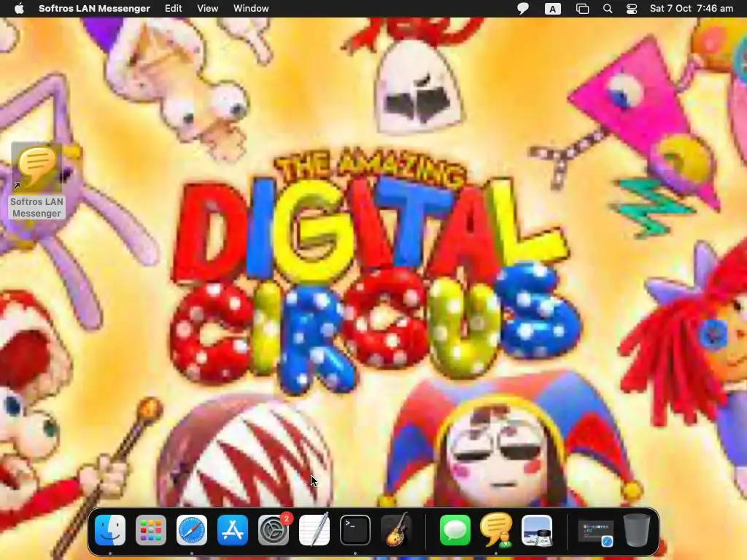
Task: Open the Window menu
Action: coord(251,8)
